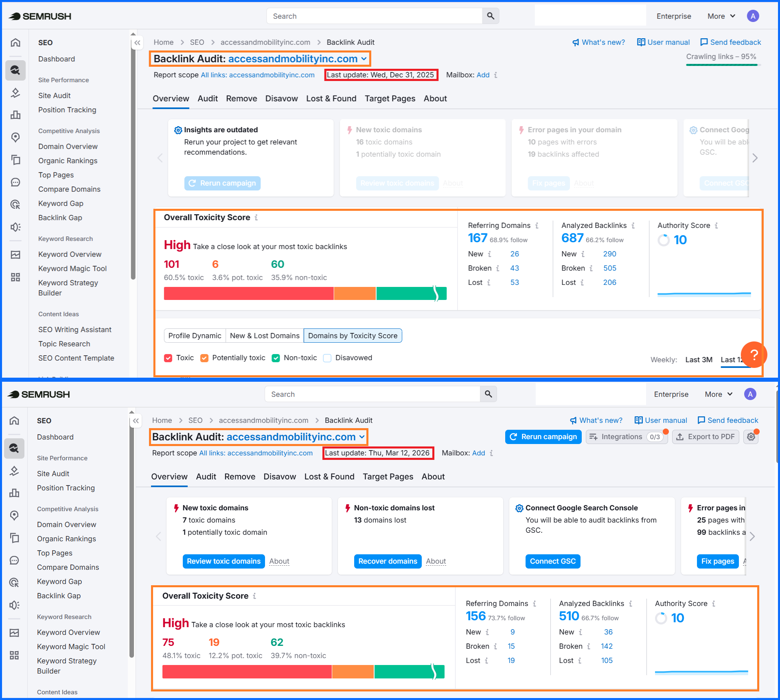Open megaphone rail icon in Dec 31 report
The height and width of the screenshot is (700, 780).
15,227
